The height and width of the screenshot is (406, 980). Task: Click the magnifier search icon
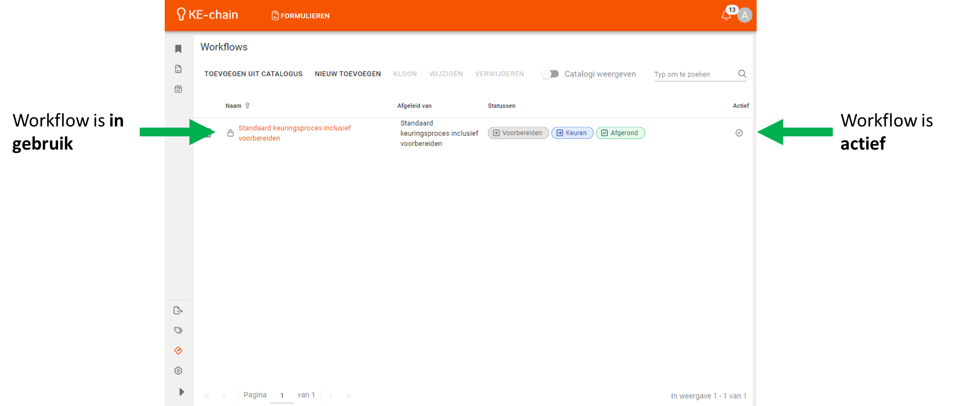pos(742,74)
